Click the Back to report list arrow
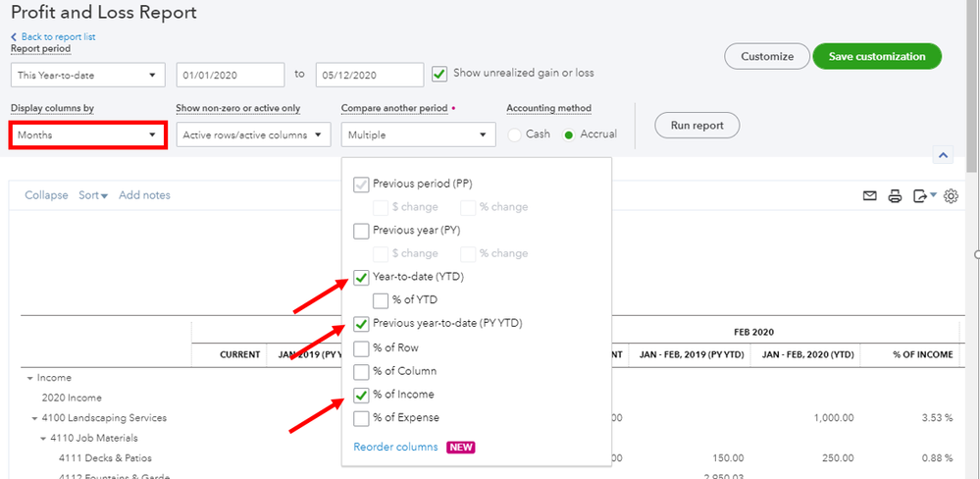980x479 pixels. tap(14, 37)
